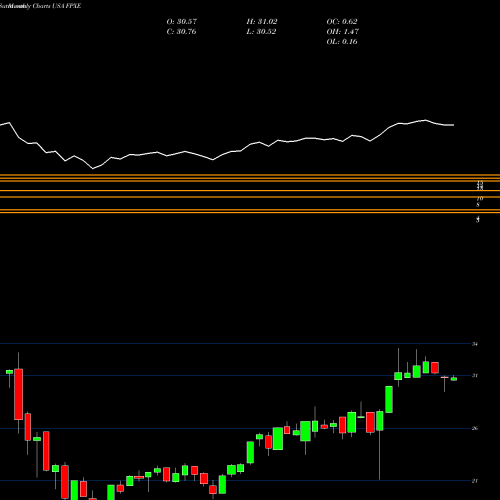Click the green candle with long lower wick to 21
The width and height of the screenshot is (500, 500).
380,421
